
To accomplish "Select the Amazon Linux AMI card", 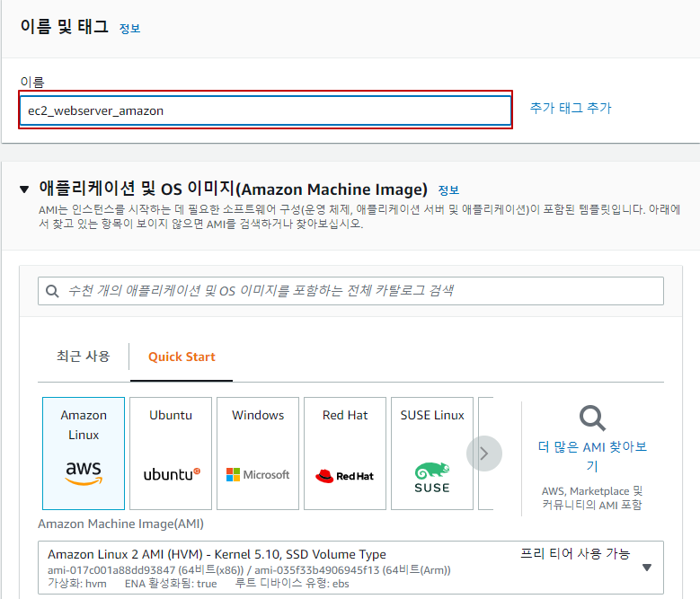I will [84, 454].
